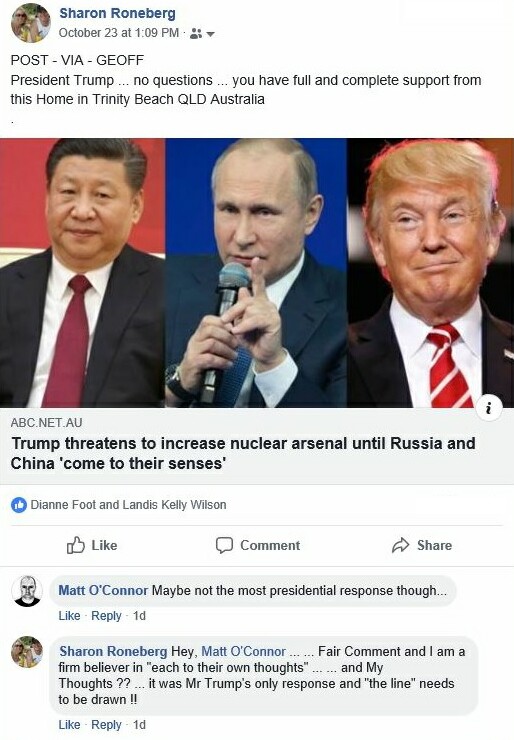Expand the post audience dropdown arrow
Image resolution: width=514 pixels, height=740 pixels.
pos(210,34)
